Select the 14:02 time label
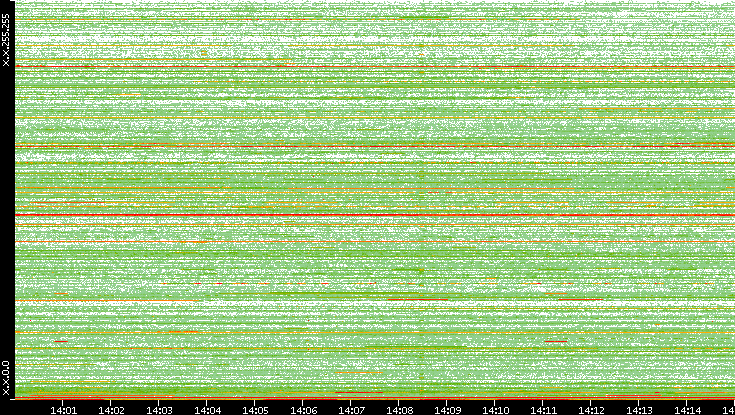Image resolution: width=735 pixels, height=415 pixels. (x=111, y=410)
